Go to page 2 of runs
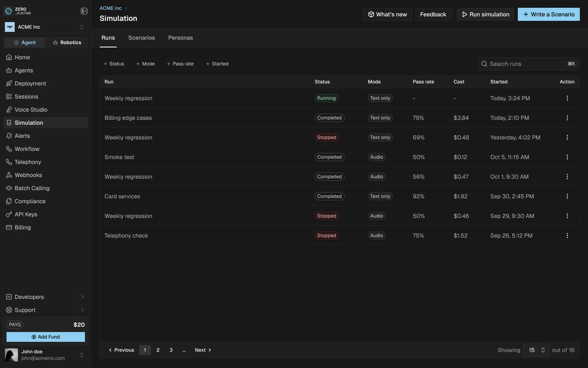The width and height of the screenshot is (588, 368). 158,350
